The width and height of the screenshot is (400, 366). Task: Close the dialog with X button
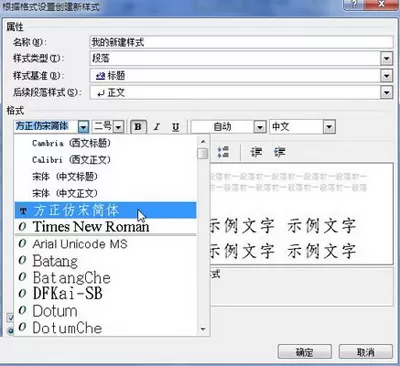point(381,4)
